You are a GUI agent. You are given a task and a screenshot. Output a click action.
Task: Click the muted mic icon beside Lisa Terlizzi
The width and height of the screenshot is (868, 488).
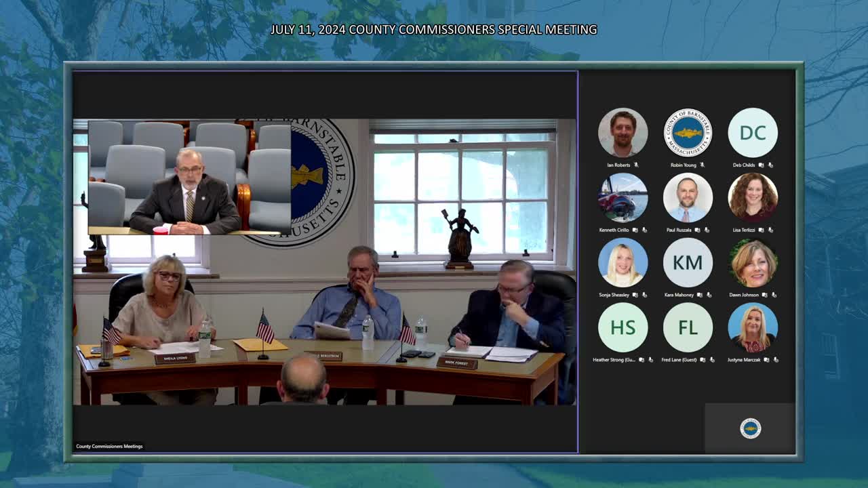tap(771, 230)
